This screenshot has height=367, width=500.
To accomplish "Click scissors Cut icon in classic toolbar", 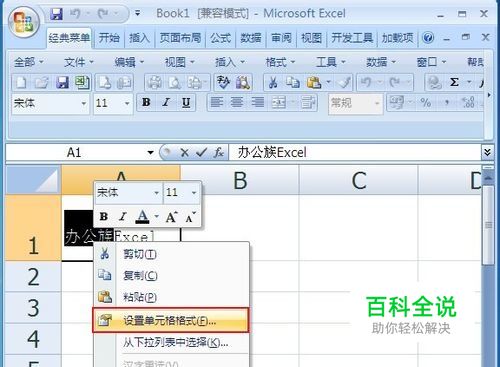I will [273, 82].
